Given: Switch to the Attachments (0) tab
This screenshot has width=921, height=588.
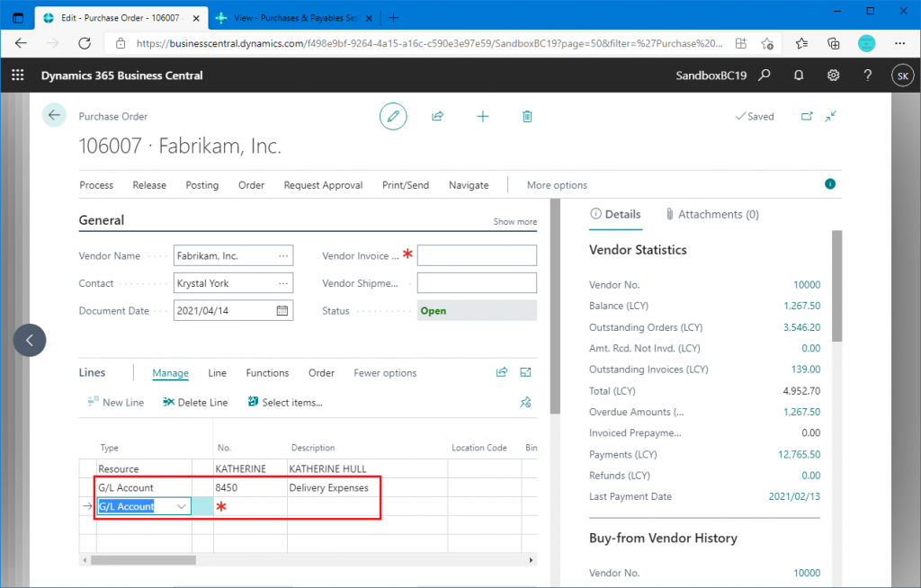Looking at the screenshot, I should [712, 214].
